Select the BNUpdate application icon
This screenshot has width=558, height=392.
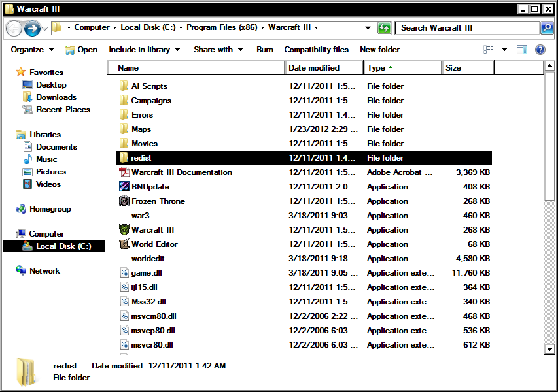124,187
